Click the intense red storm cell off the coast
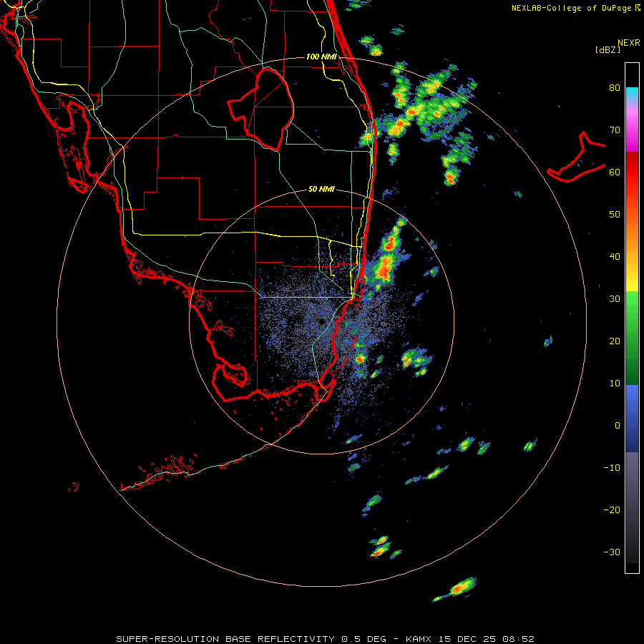 [384, 269]
